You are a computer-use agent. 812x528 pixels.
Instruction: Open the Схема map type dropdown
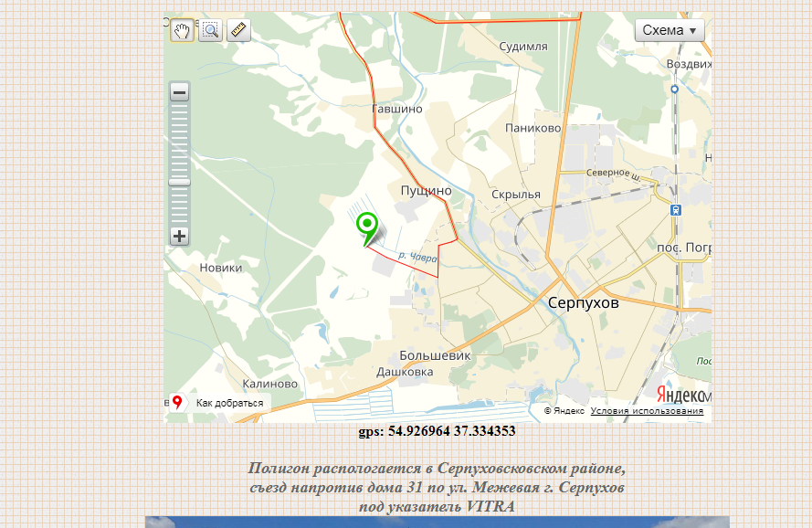pyautogui.click(x=670, y=30)
